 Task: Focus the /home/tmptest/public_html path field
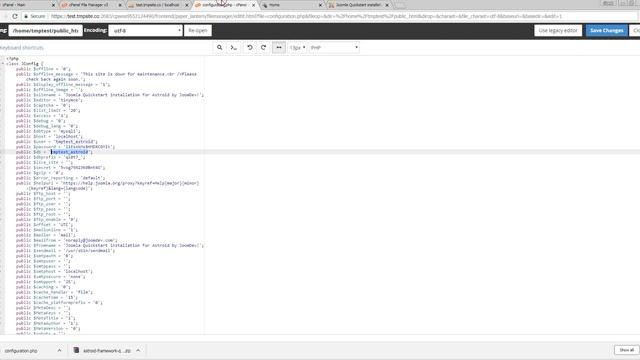[45, 31]
